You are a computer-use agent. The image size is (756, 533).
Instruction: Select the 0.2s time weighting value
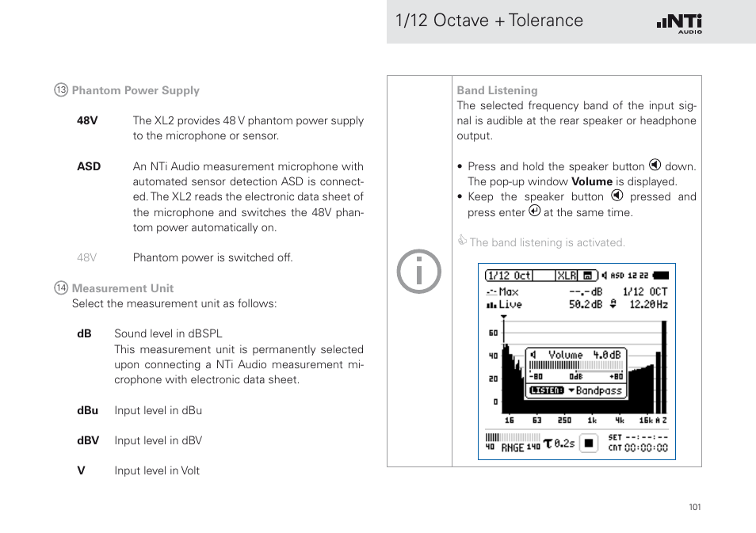tap(564, 444)
